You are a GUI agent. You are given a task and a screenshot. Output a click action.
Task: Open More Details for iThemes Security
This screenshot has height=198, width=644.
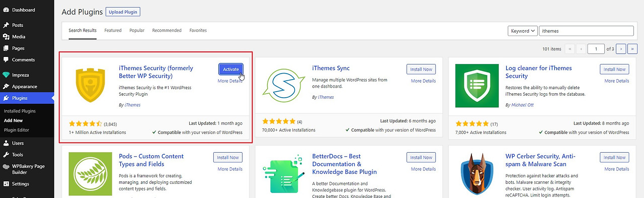tap(230, 81)
